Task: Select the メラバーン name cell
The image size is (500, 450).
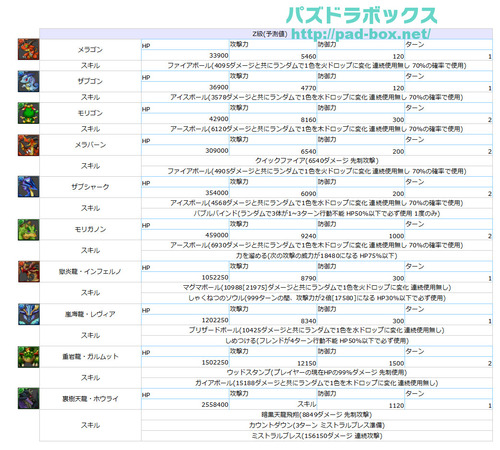Action: [x=90, y=145]
